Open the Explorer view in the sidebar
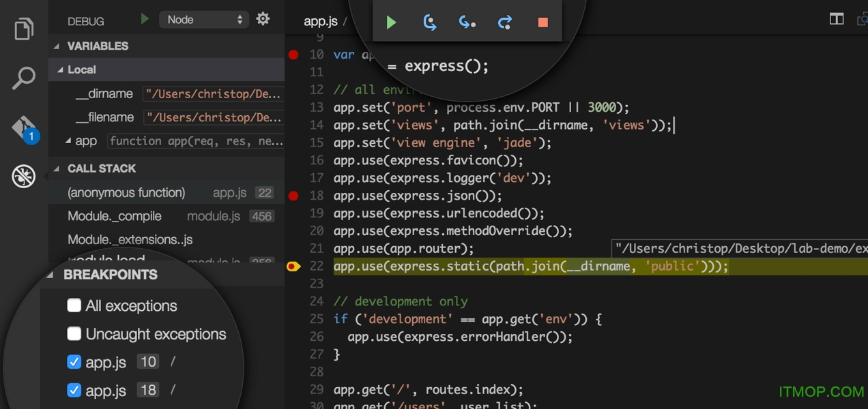 pyautogui.click(x=23, y=29)
